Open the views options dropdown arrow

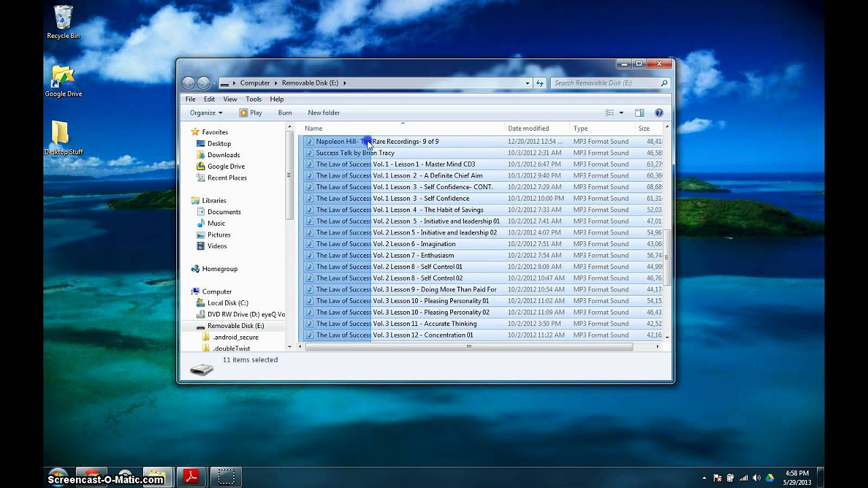pyautogui.click(x=621, y=113)
